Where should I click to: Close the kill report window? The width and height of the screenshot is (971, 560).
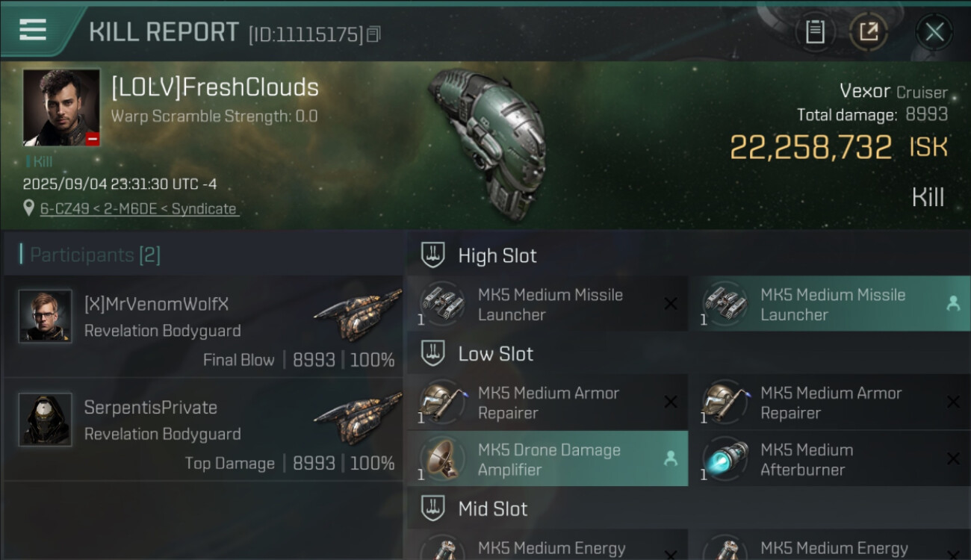click(x=934, y=32)
